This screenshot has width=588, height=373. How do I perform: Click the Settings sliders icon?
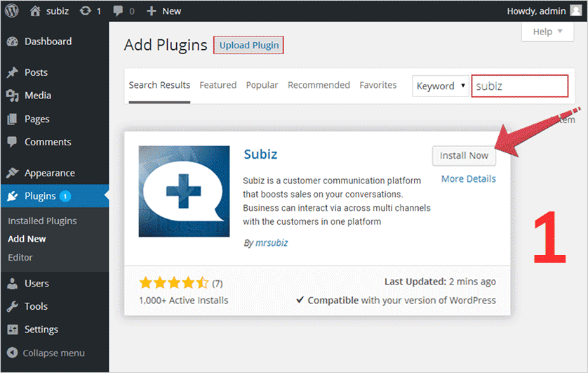coord(13,329)
